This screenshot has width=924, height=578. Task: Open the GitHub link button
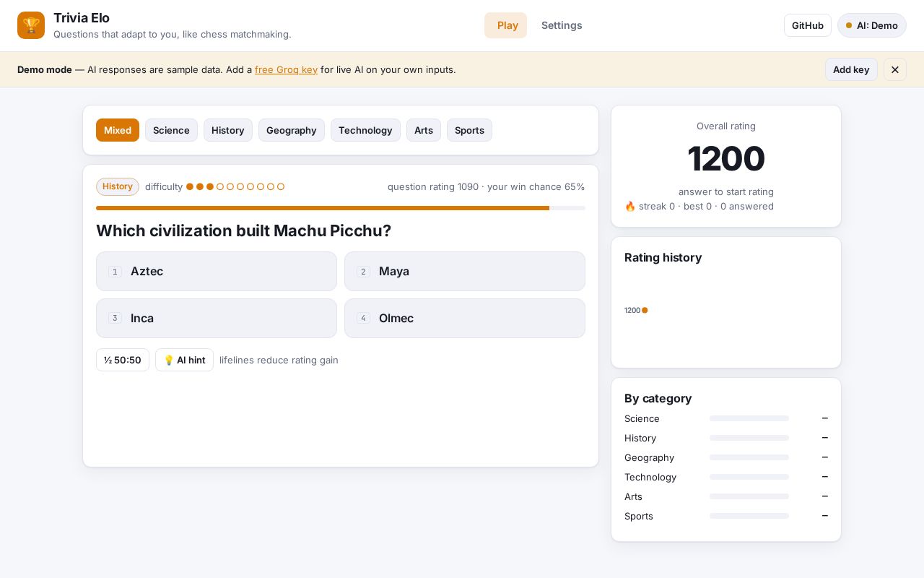click(808, 25)
